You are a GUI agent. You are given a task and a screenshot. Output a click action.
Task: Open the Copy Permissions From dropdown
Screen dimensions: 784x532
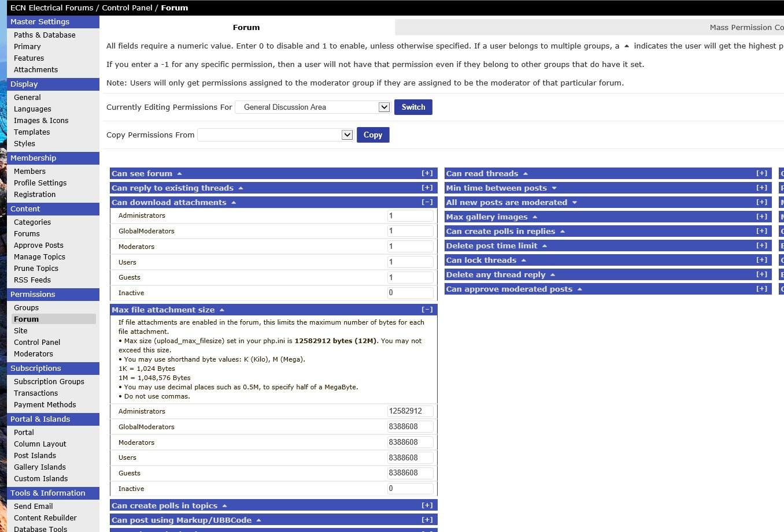click(275, 135)
